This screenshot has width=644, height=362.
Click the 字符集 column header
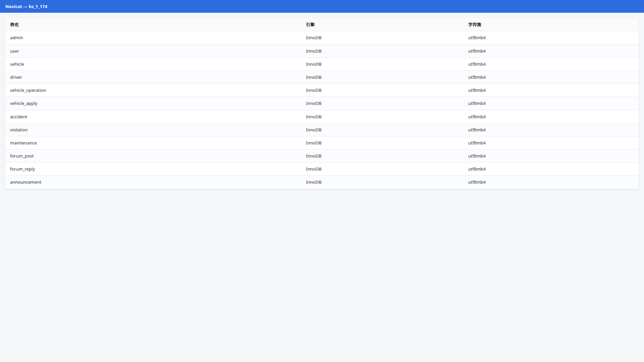475,25
